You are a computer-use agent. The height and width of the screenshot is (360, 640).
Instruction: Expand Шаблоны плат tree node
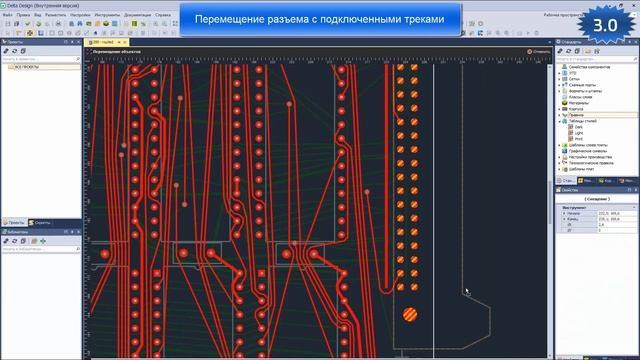pyautogui.click(x=560, y=169)
